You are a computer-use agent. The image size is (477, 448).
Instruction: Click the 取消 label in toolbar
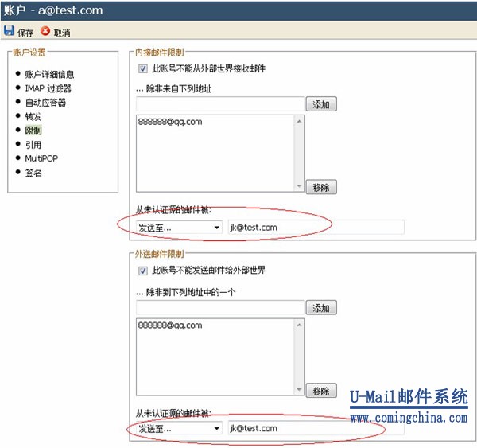coord(62,33)
